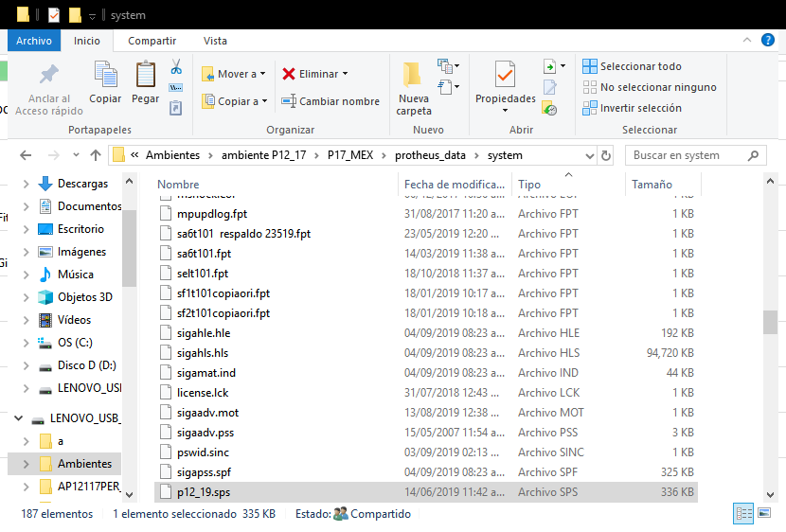Click the navigation pane scrollbar thumb
This screenshot has width=786, height=532.
[x=130, y=248]
